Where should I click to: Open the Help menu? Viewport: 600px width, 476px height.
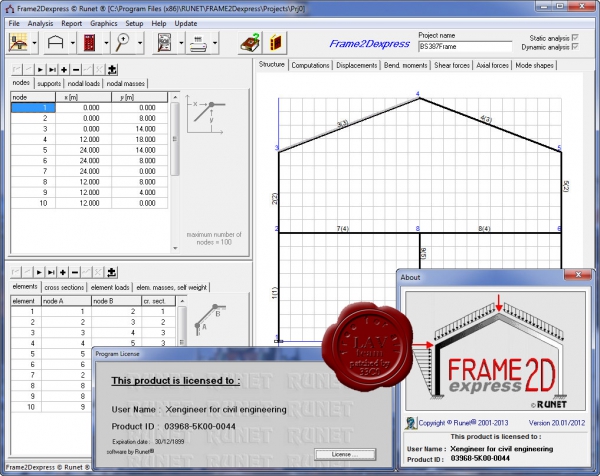159,23
